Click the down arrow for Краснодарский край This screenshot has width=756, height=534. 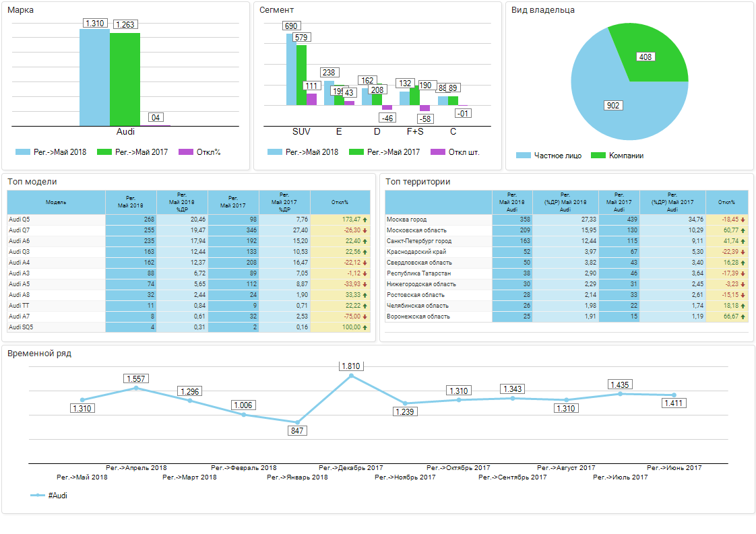point(743,252)
